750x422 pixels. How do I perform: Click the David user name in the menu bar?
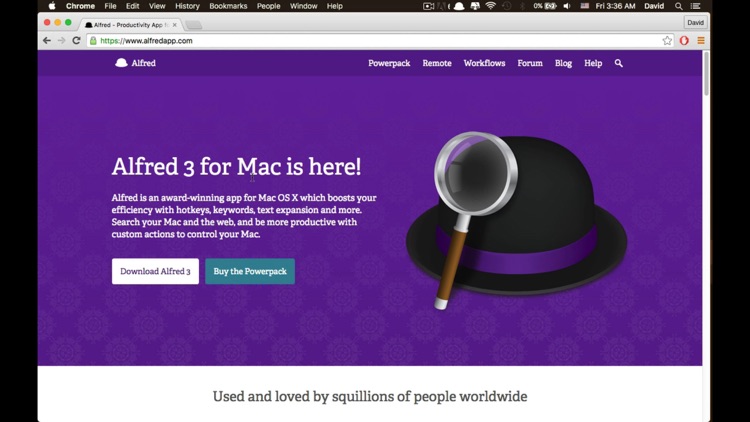click(653, 6)
